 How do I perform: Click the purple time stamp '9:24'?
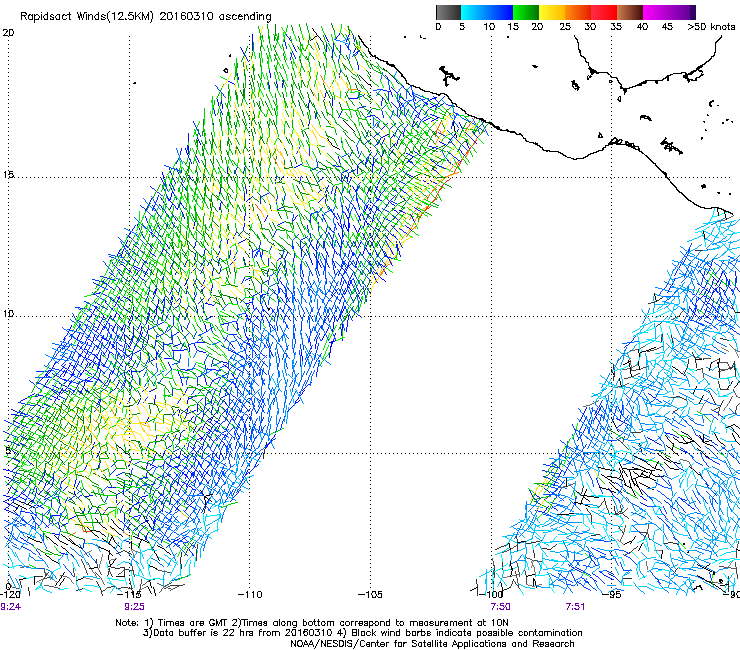(x=10, y=607)
